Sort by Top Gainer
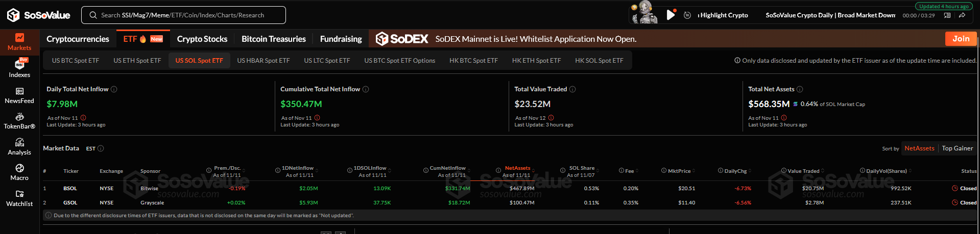This screenshot has width=980, height=234. coord(957,148)
